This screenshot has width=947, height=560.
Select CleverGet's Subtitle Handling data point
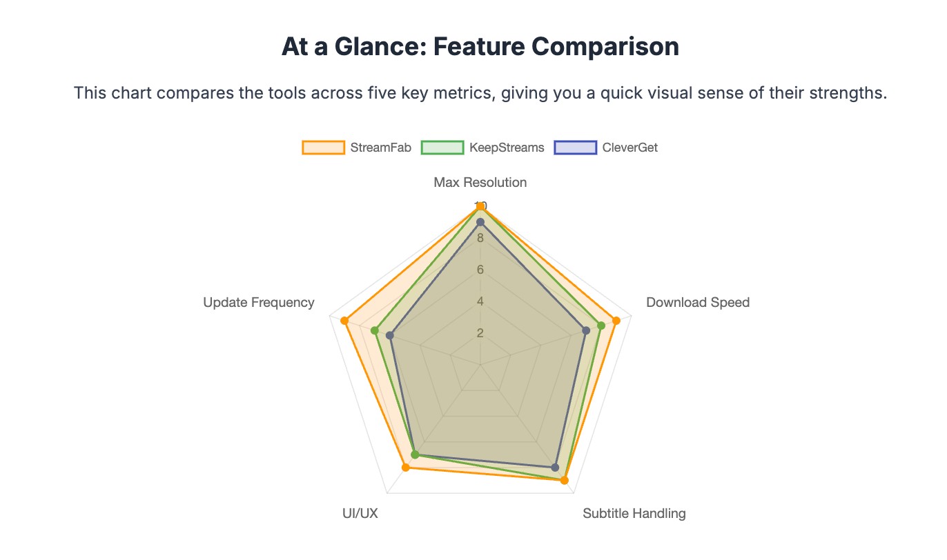[555, 468]
